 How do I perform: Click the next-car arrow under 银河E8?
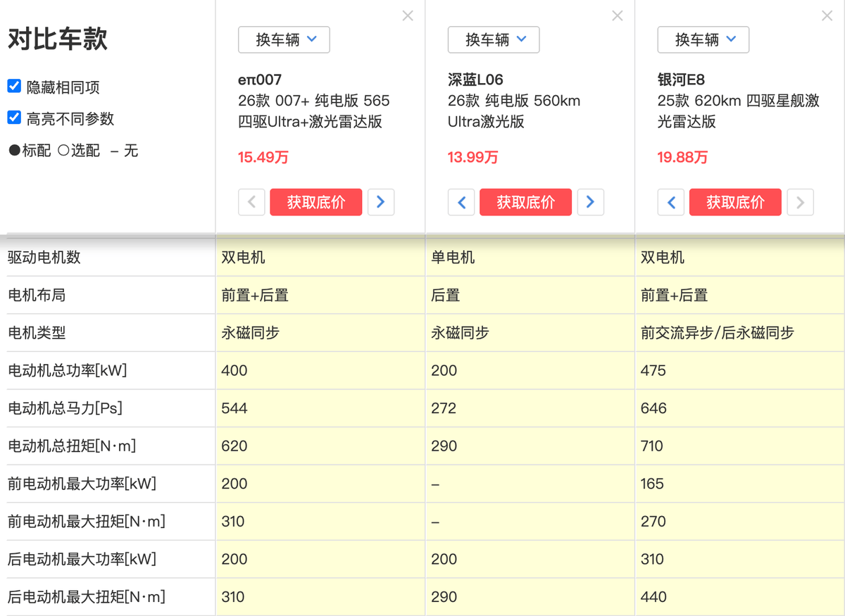point(801,202)
